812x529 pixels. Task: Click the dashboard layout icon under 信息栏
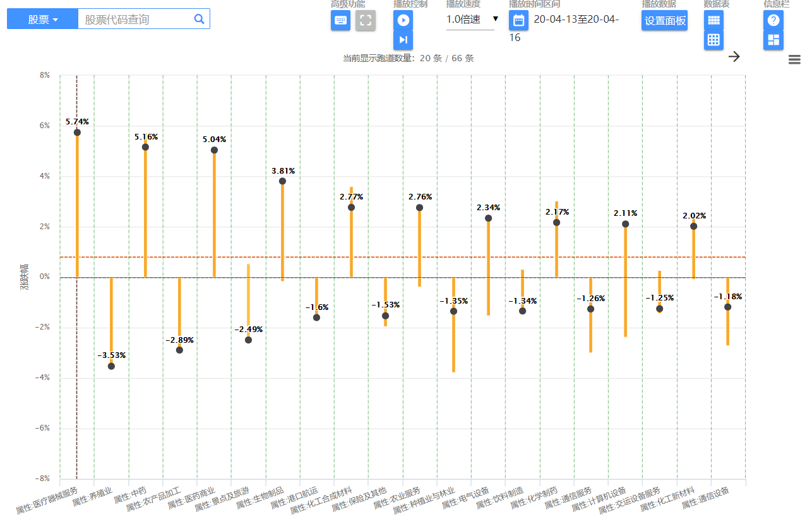tap(773, 40)
